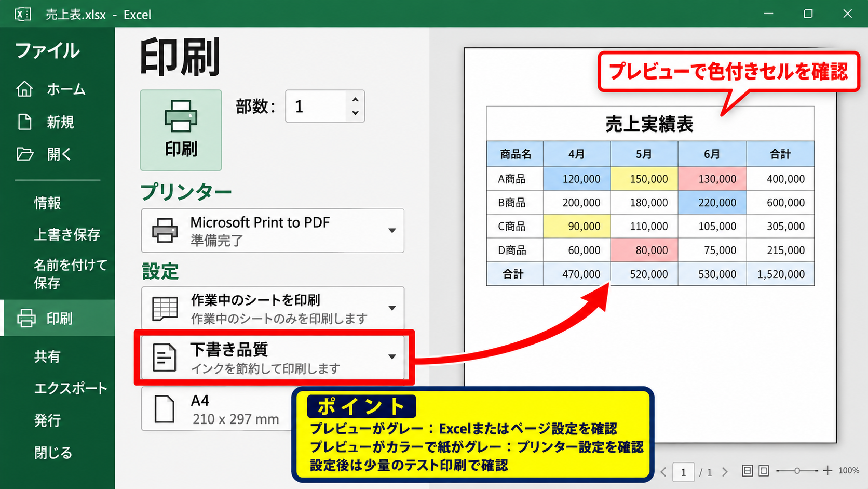
Task: Go to ホーム in the File sidebar
Action: (x=66, y=89)
